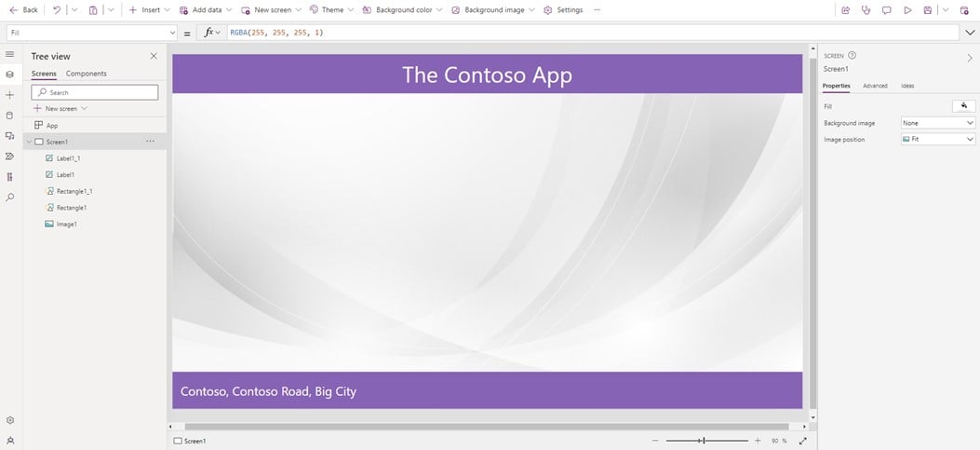Screen dimensions: 980x450
Task: Preview the app with Play icon
Action: tap(907, 10)
